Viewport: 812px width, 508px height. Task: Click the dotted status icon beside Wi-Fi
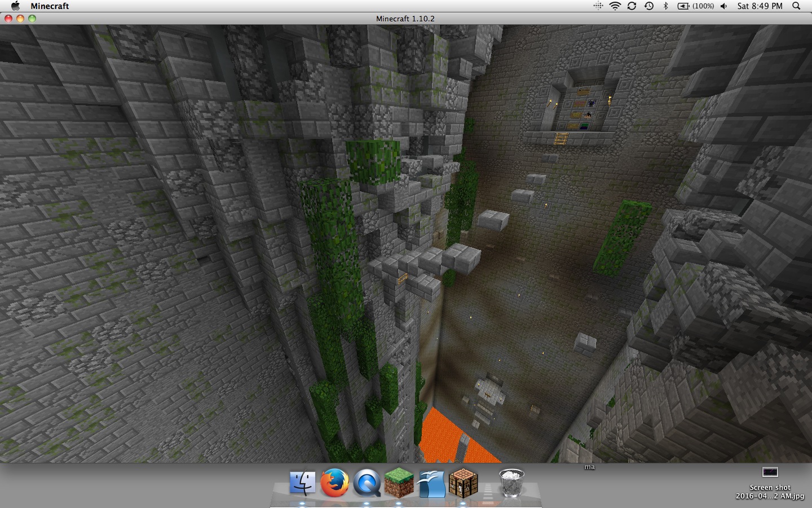(598, 6)
